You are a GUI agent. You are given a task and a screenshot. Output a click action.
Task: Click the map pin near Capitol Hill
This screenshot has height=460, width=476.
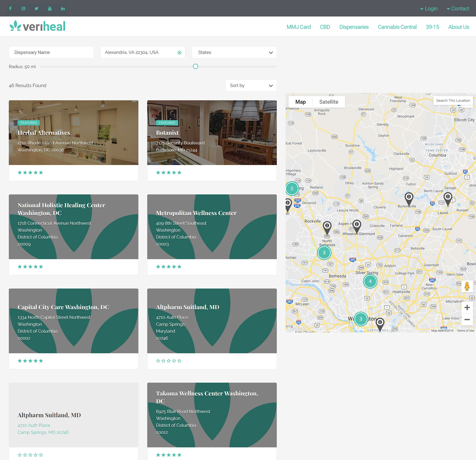tap(380, 324)
